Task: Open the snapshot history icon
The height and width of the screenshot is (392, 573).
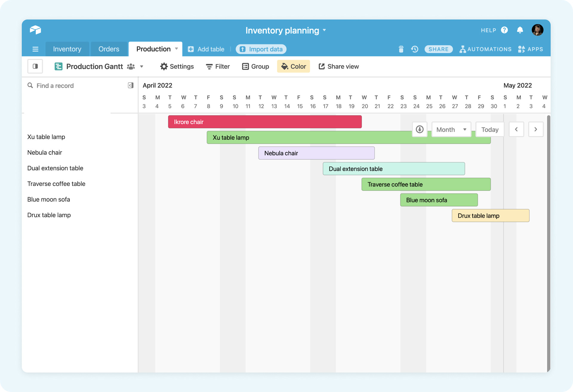Action: (415, 49)
